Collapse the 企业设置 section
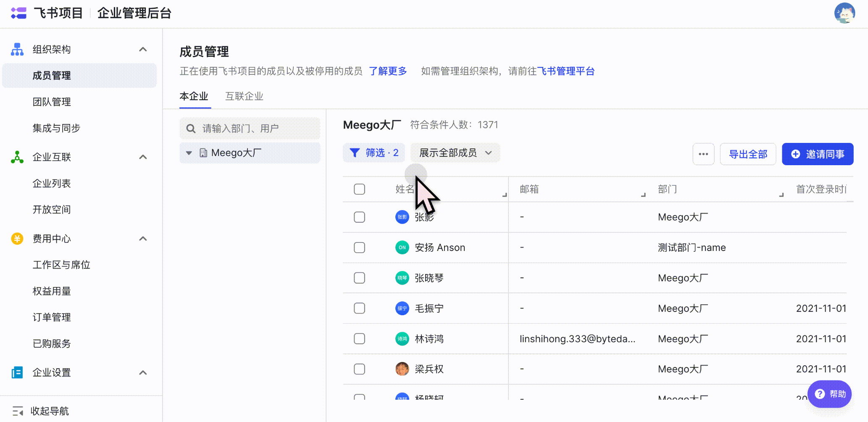 coord(143,372)
